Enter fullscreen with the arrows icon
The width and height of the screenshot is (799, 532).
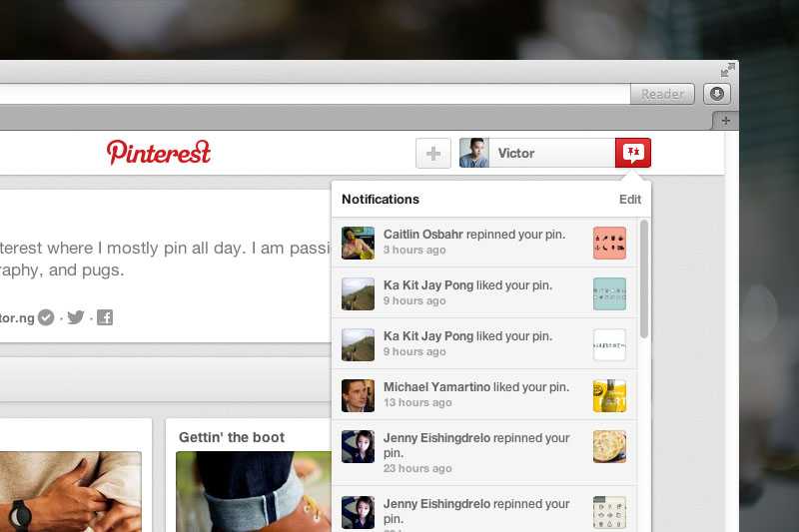[x=728, y=70]
